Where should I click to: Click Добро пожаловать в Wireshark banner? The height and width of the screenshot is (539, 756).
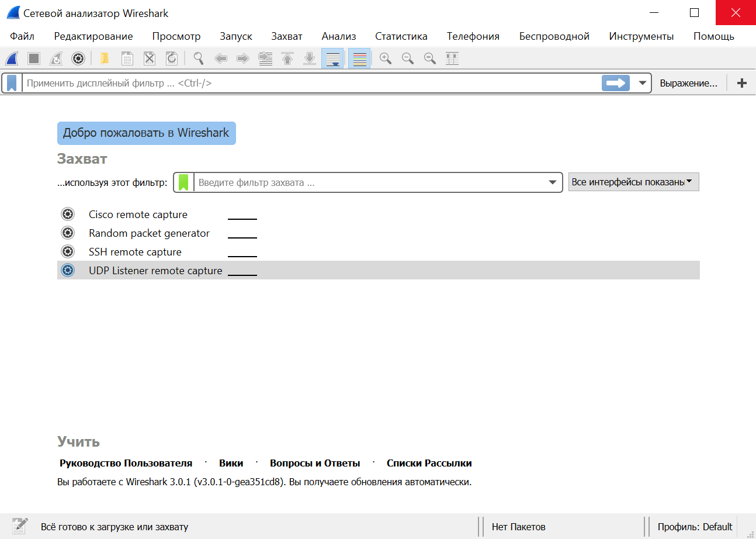tap(147, 133)
